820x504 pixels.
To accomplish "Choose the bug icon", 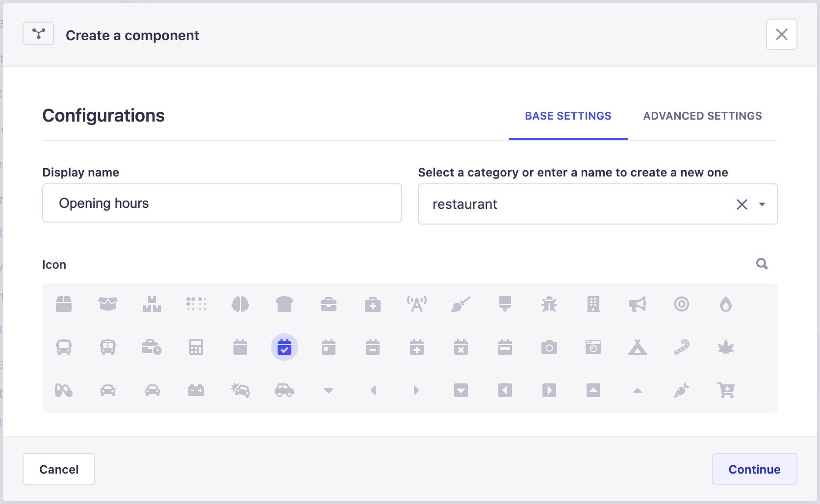I will pos(549,304).
